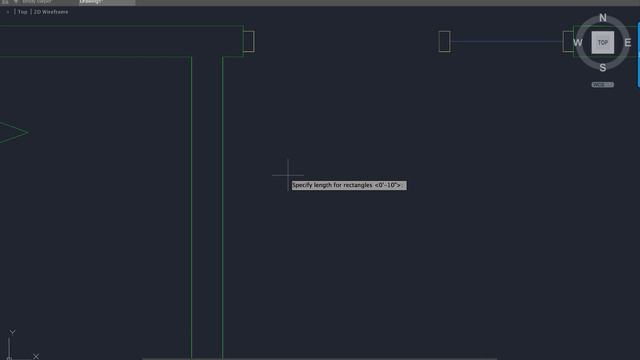
Task: Click the W compass direction on ViewCube
Action: pos(578,42)
